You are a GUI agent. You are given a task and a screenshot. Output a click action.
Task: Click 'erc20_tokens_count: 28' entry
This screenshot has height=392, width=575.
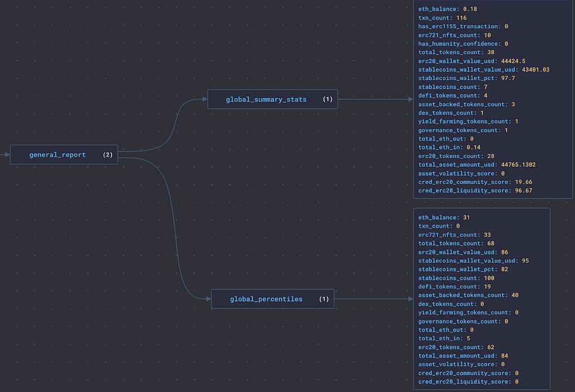point(456,156)
